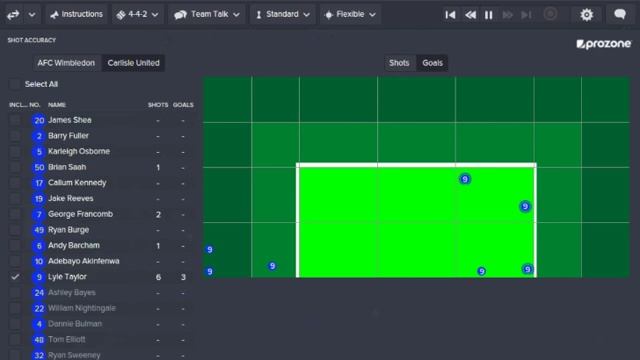Click shirt number 10 badge of Adebayo Akinfenwa
Image resolution: width=640 pixels, height=360 pixels.
pos(39,261)
